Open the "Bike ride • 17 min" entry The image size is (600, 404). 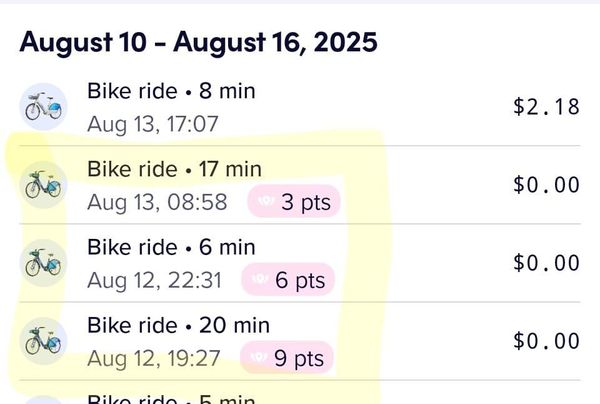pyautogui.click(x=174, y=169)
